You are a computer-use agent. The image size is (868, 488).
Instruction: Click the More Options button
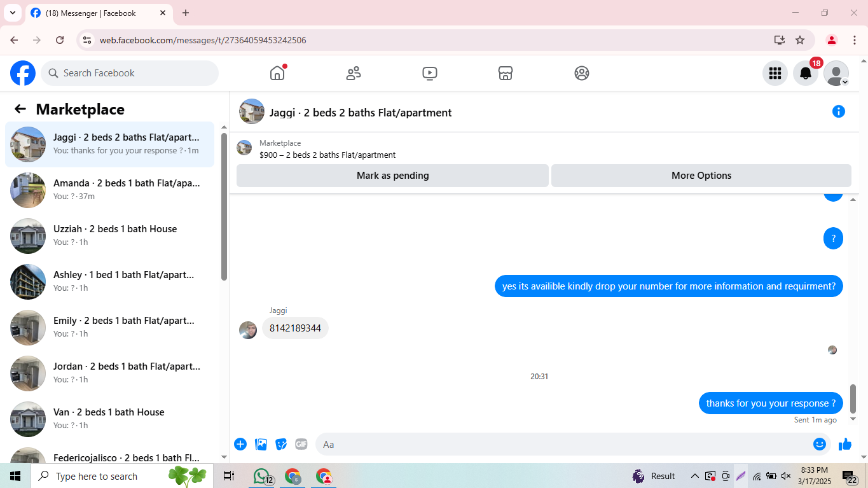point(701,176)
